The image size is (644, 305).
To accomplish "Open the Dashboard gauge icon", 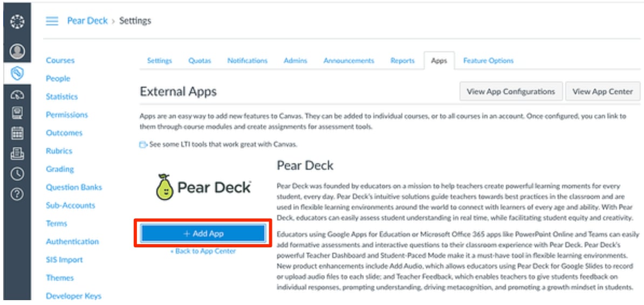I will pyautogui.click(x=17, y=95).
